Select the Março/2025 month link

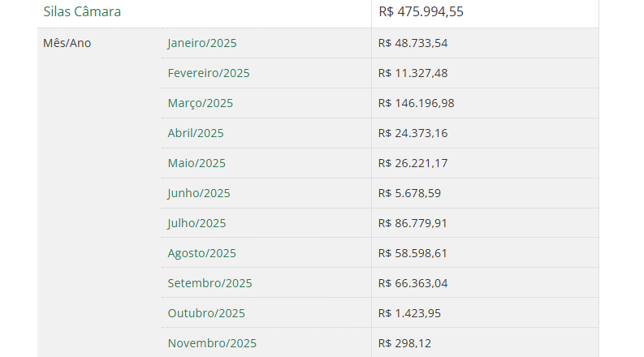click(x=201, y=103)
